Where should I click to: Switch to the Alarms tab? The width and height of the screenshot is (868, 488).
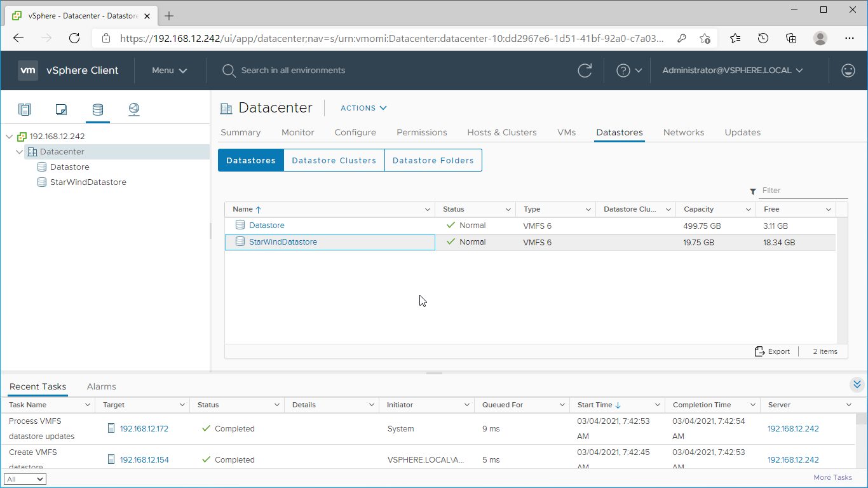[x=102, y=386]
